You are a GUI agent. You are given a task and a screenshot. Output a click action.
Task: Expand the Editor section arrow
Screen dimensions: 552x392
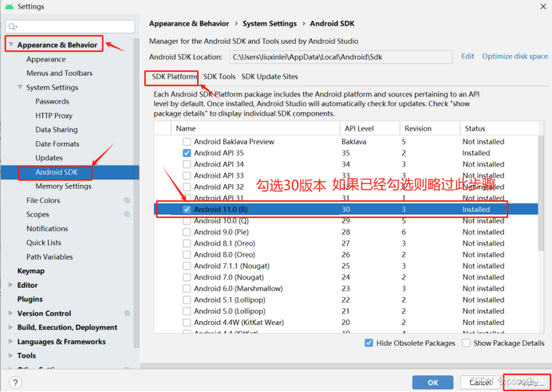tap(11, 285)
